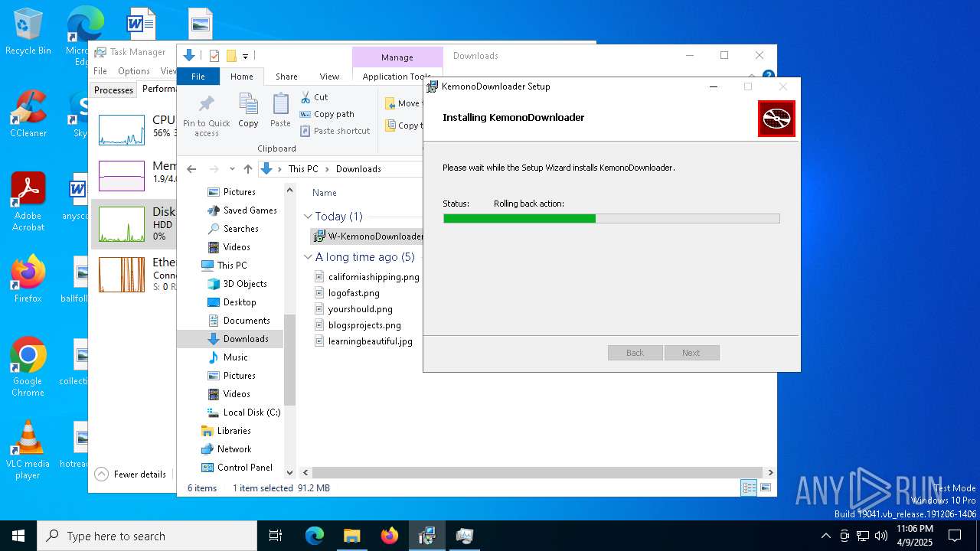Open Firefox from the taskbar
The height and width of the screenshot is (551, 980).
point(390,536)
